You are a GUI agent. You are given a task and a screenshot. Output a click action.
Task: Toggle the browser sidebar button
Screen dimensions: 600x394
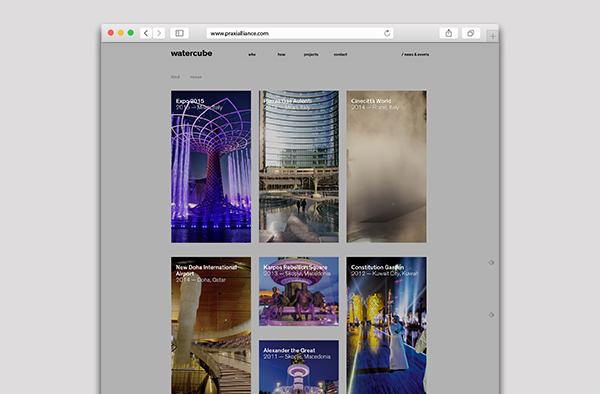(179, 33)
